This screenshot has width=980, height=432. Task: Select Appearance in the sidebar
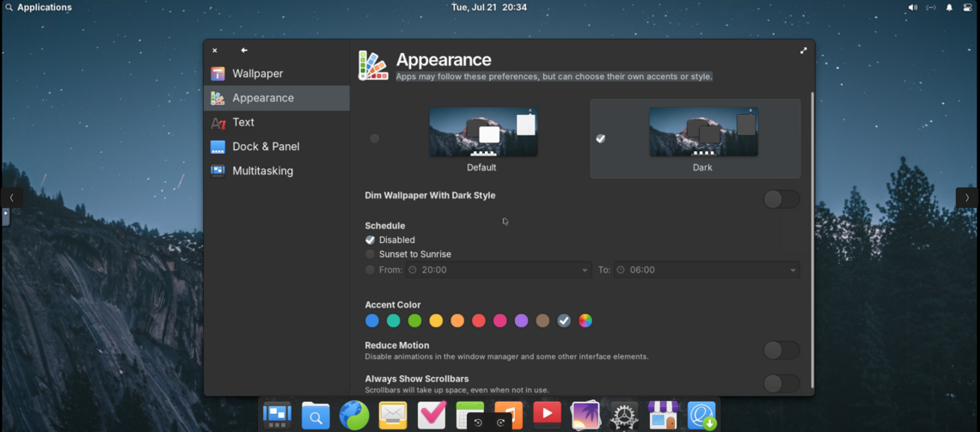coord(276,98)
